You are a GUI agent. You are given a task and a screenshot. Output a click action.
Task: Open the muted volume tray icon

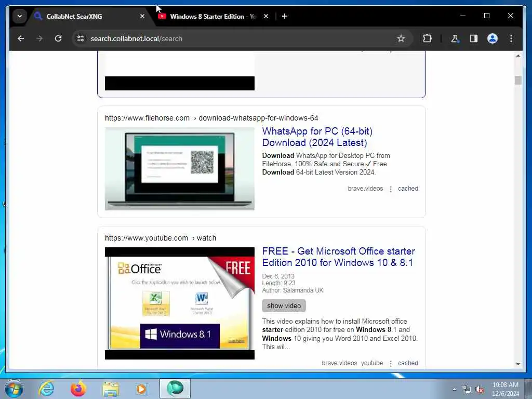click(480, 389)
